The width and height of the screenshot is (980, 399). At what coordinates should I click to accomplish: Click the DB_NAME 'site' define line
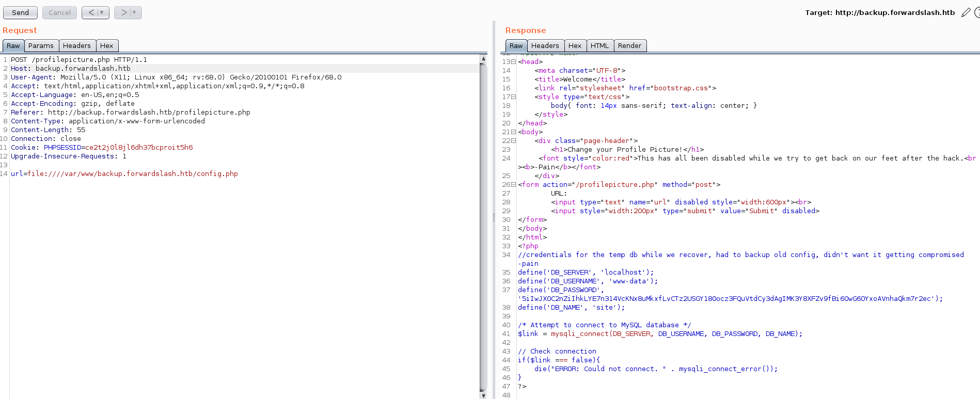click(572, 307)
